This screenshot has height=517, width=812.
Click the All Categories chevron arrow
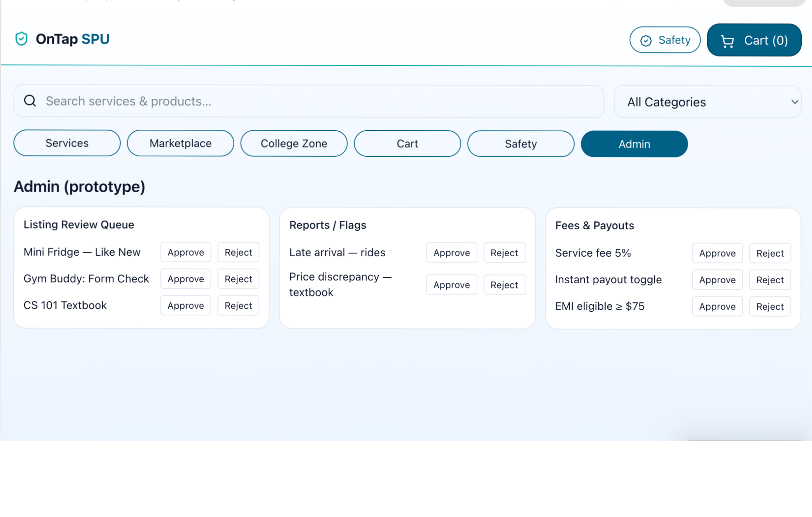pos(795,102)
